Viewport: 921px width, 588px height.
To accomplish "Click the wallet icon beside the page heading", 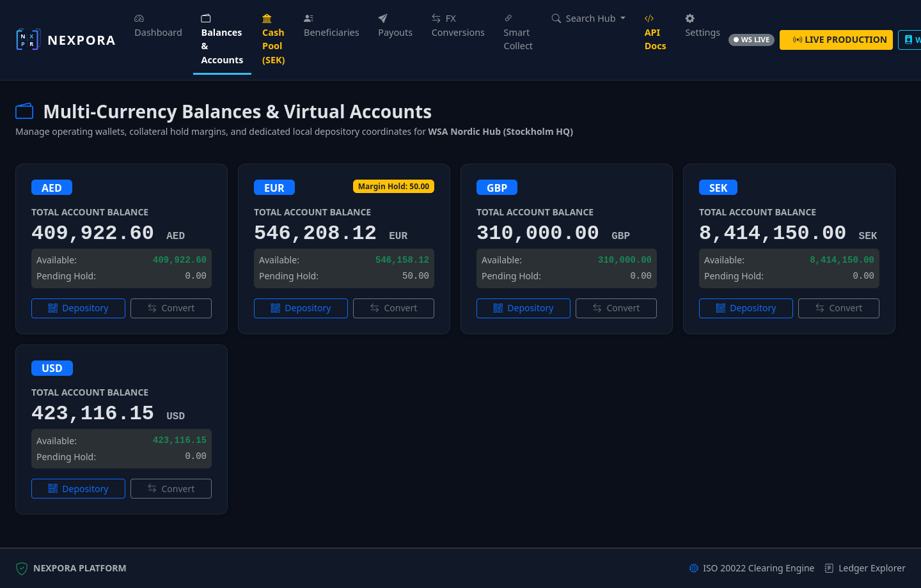I will tap(24, 111).
